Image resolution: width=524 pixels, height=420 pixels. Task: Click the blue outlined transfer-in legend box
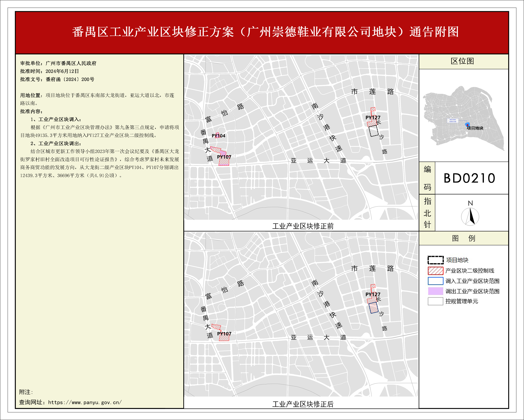[436, 281]
